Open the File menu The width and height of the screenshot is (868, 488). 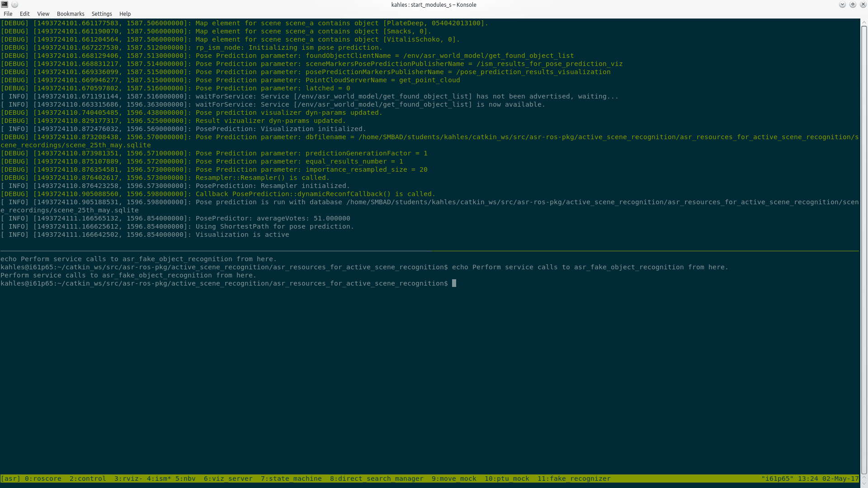tap(8, 14)
